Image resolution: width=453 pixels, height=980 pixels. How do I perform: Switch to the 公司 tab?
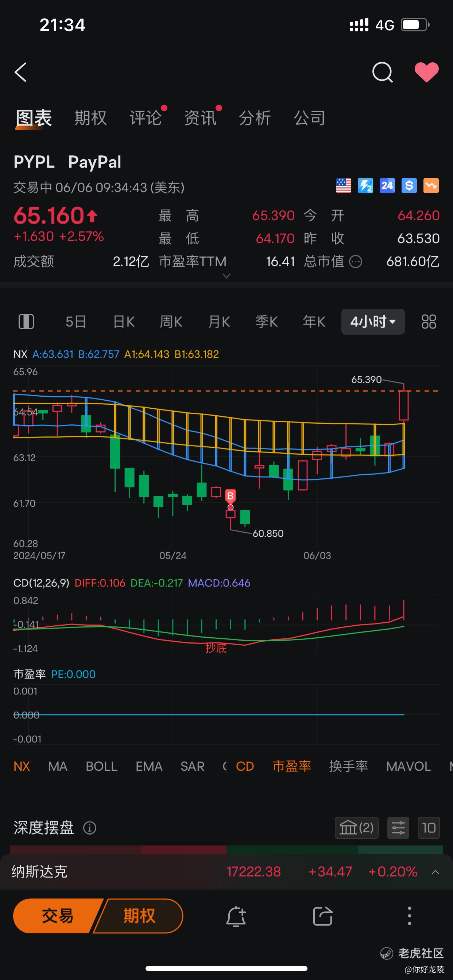pyautogui.click(x=310, y=118)
